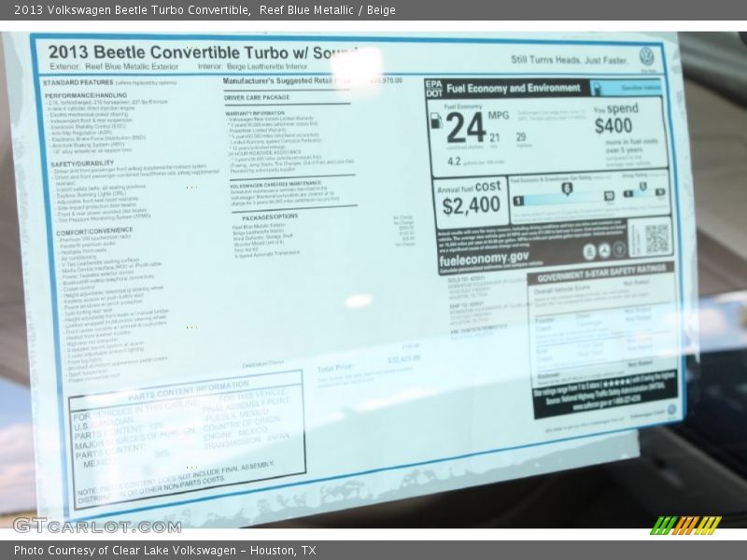Open the fueleconomy.gov link
The height and width of the screenshot is (560, 747).
484,260
